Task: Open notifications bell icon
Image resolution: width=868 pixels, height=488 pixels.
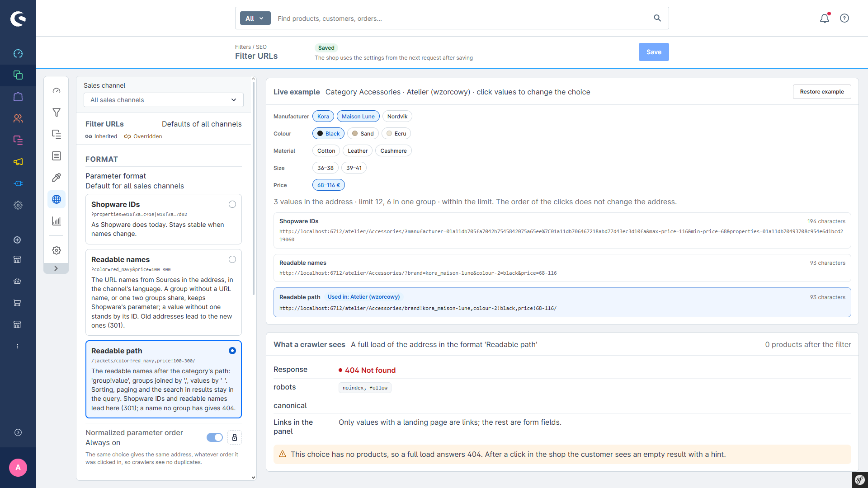Action: [x=825, y=18]
